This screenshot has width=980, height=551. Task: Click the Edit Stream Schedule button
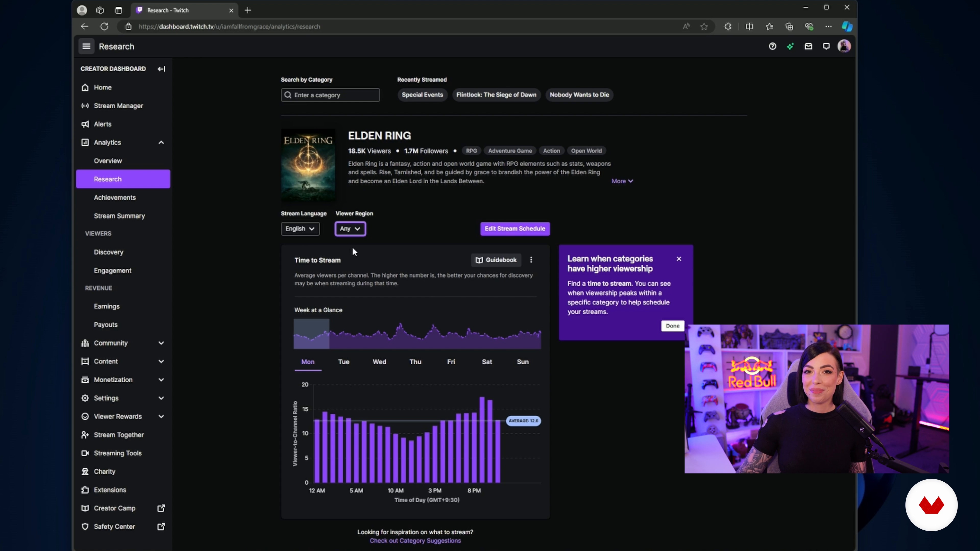click(x=515, y=229)
